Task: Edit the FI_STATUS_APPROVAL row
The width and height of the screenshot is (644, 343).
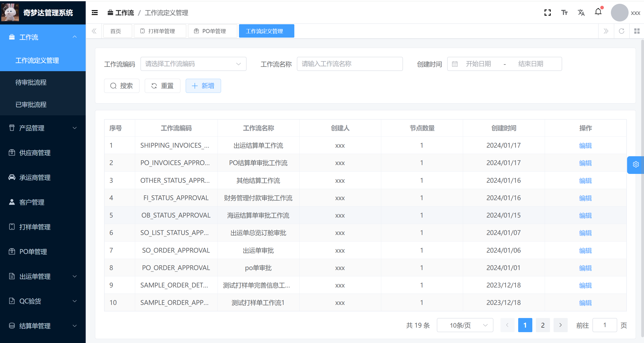Action: (585, 198)
